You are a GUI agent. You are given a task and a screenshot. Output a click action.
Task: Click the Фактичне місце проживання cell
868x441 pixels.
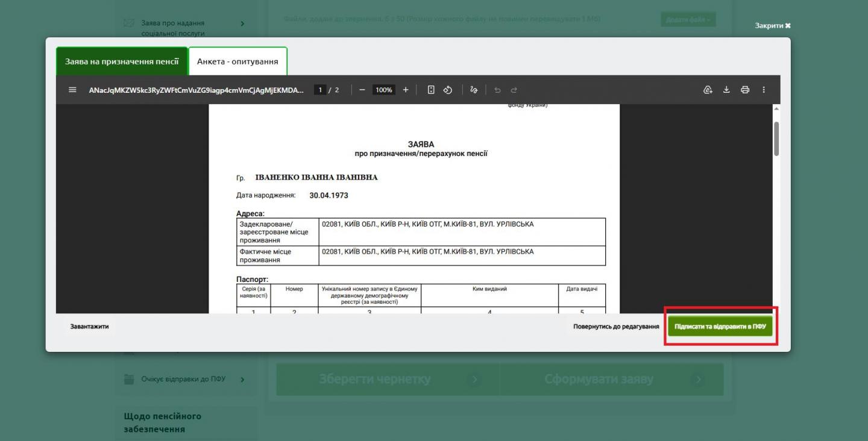(277, 255)
